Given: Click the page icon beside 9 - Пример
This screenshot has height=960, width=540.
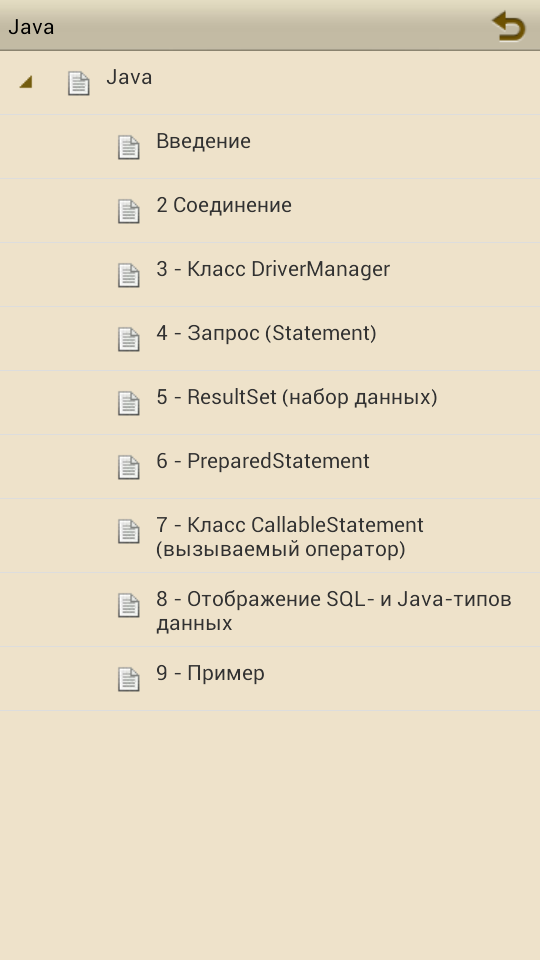Looking at the screenshot, I should (x=129, y=679).
